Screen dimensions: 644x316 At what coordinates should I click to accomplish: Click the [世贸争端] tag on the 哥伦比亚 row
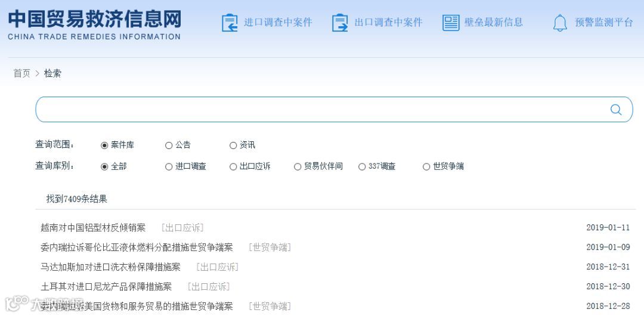coord(270,247)
